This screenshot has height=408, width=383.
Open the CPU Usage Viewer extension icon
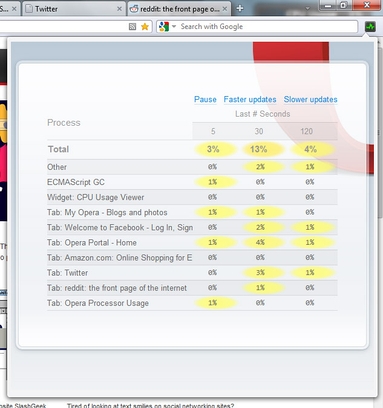370,26
